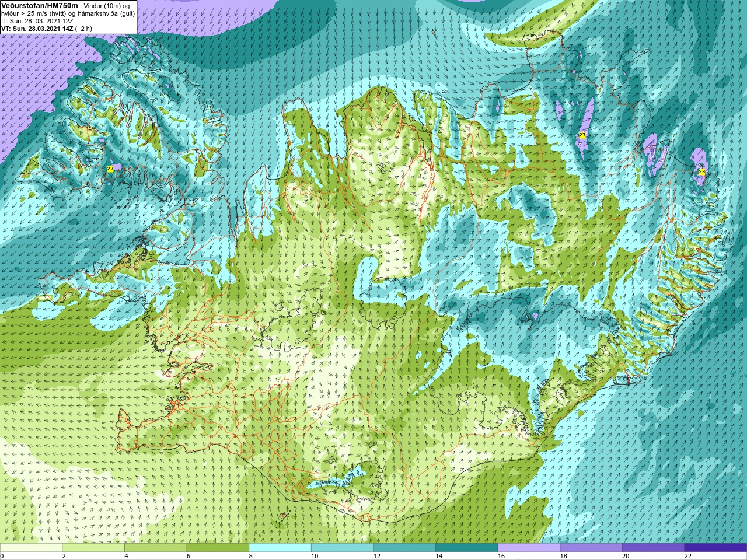747x560 pixels.
Task: Click the yellow "28" max gust label
Action: (701, 172)
